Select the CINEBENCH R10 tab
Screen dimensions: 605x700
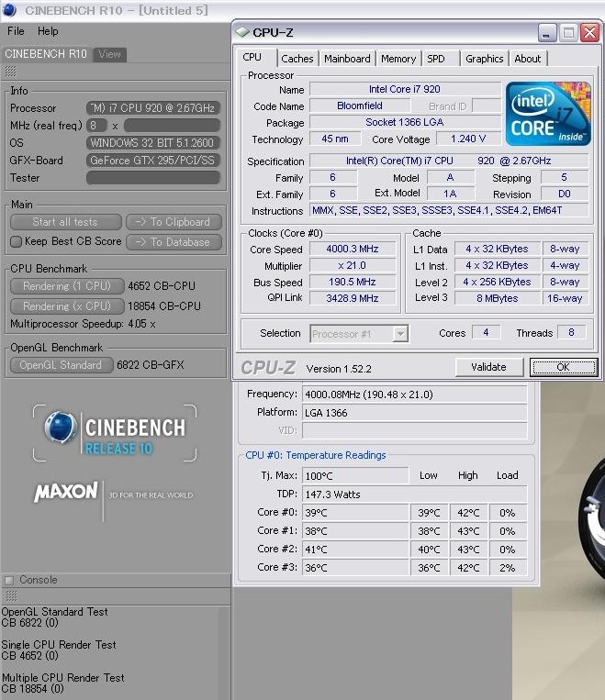[x=46, y=54]
